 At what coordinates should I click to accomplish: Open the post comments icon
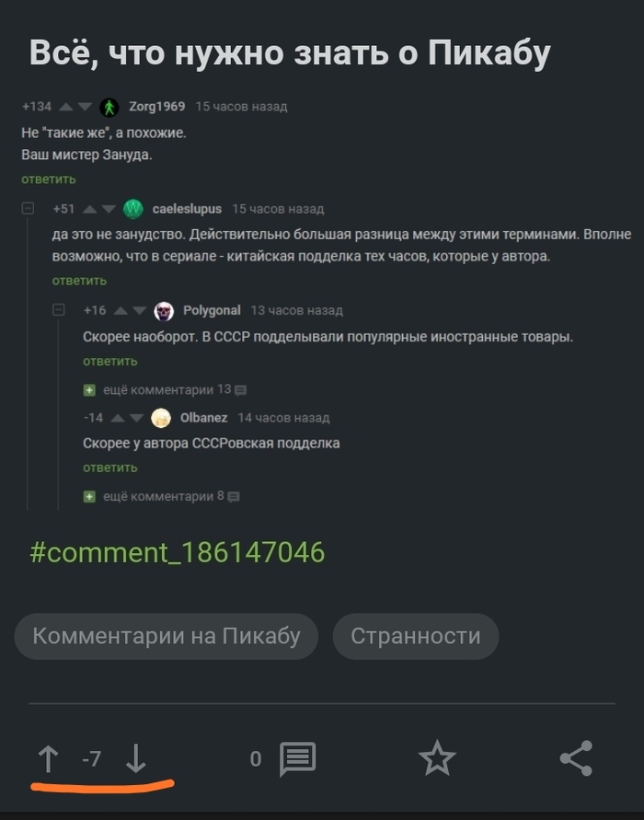[297, 758]
